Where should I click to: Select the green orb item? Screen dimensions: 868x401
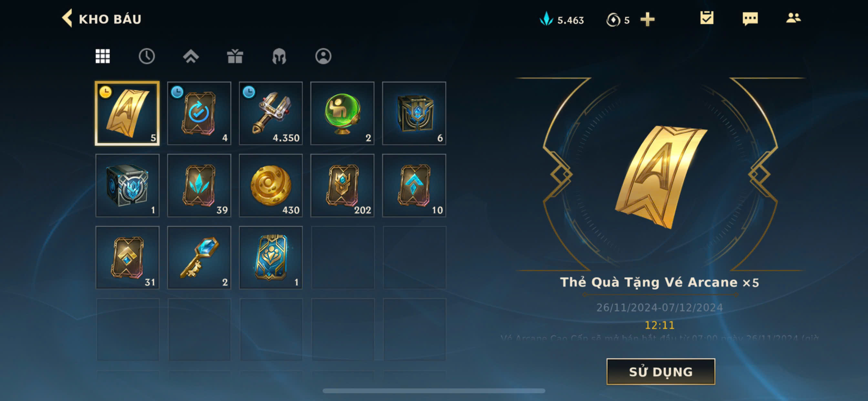[342, 113]
